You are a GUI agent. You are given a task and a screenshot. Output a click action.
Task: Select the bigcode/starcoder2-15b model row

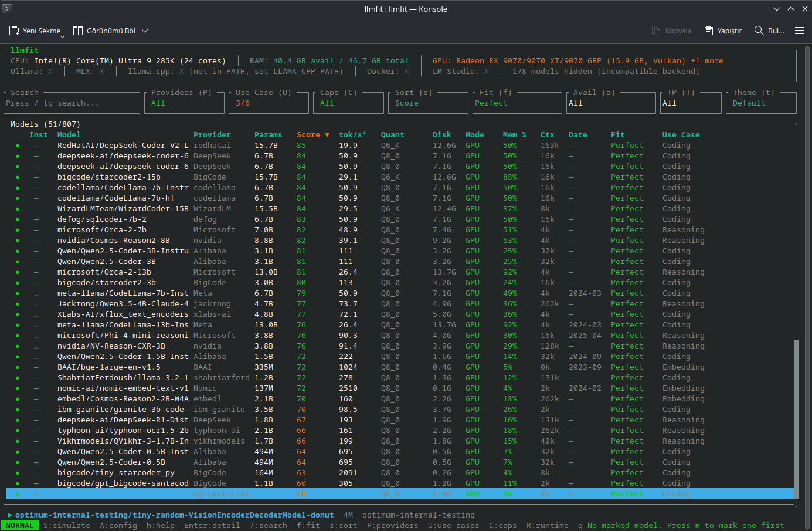click(x=400, y=177)
